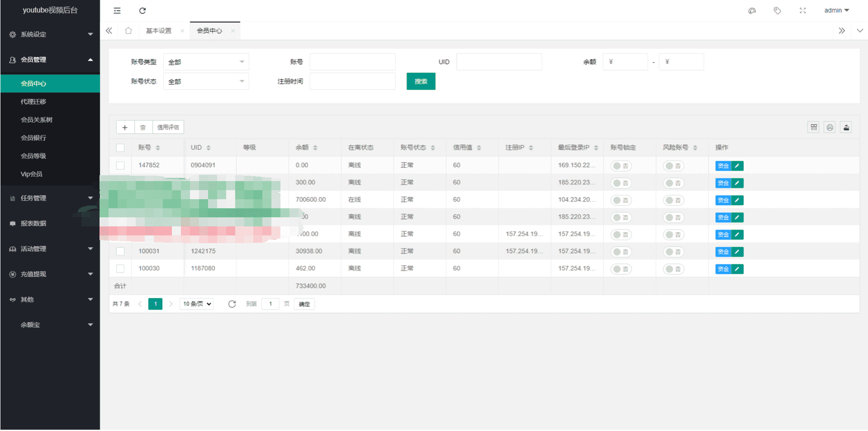Expand the 任务管理 sidebar menu

(50, 198)
